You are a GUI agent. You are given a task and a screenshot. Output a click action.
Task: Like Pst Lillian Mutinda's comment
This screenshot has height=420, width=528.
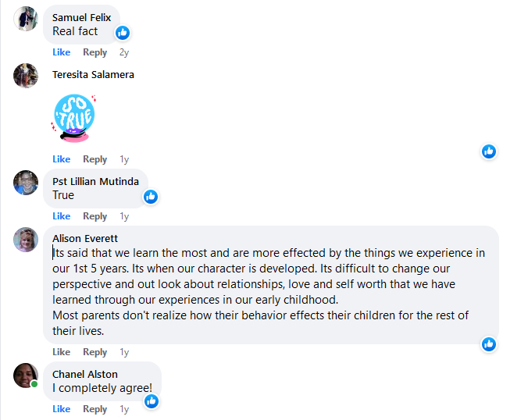tap(61, 216)
